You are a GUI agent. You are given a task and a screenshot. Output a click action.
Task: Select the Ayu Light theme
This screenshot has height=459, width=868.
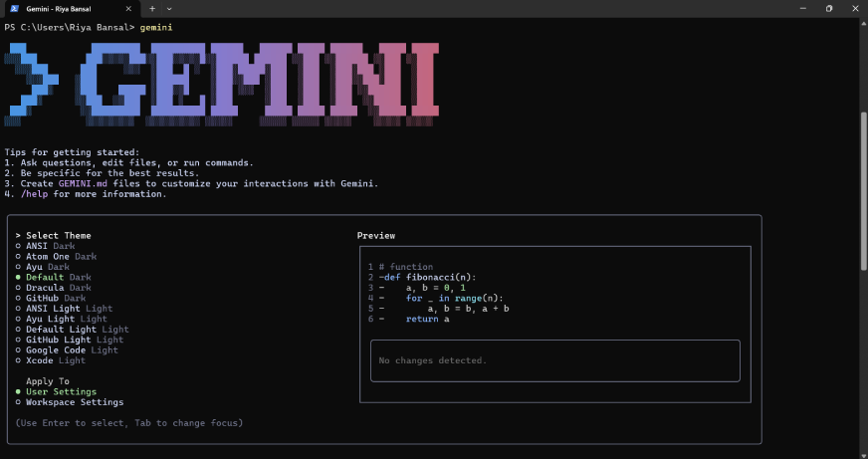[x=62, y=319]
